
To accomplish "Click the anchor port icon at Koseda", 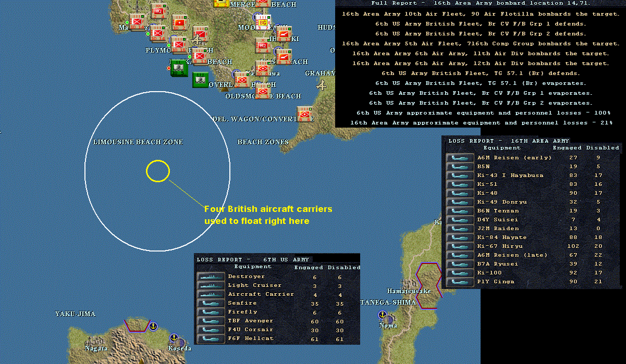I will point(174,337).
